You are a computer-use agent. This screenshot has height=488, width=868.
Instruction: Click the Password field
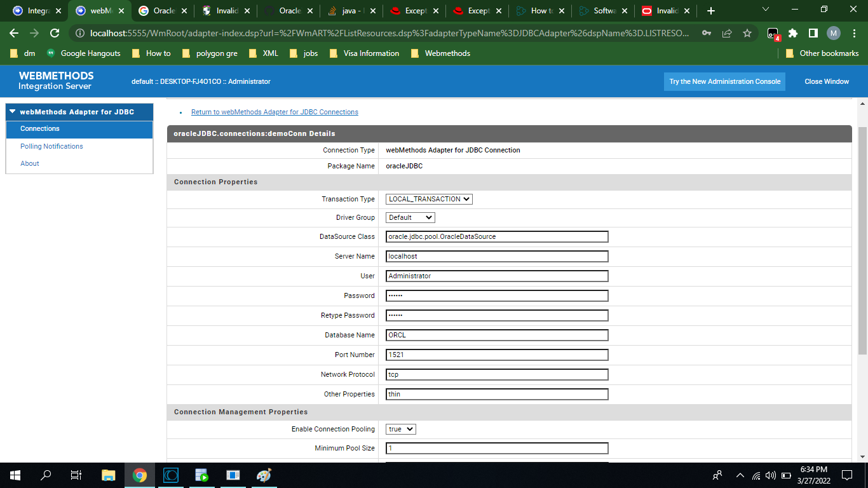pyautogui.click(x=497, y=295)
